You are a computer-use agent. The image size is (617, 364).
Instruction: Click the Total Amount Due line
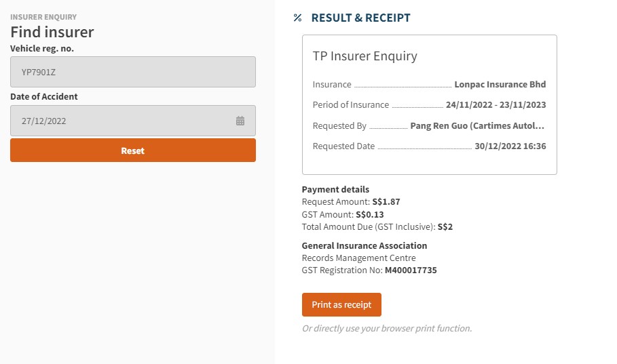377,227
